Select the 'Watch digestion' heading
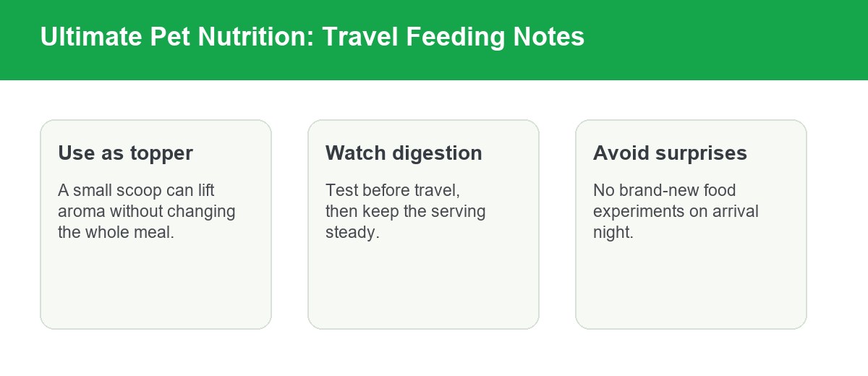 click(404, 153)
